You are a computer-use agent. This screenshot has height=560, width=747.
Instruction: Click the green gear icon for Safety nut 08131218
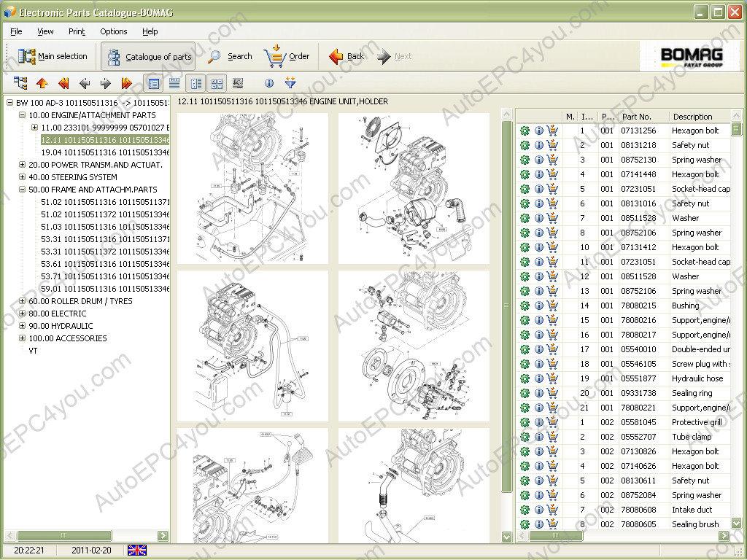tap(525, 145)
